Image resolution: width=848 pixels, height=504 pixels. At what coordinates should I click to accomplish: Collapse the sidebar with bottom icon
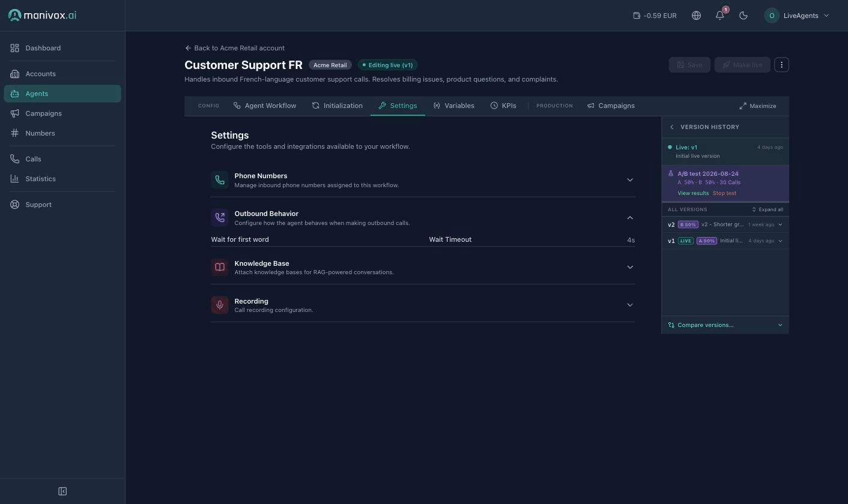(62, 491)
